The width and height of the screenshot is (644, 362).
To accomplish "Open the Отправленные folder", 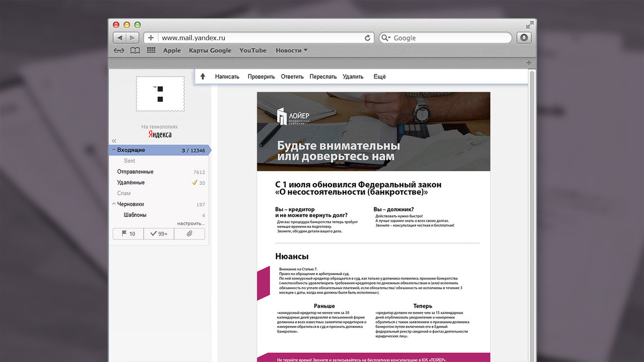I will (x=135, y=172).
